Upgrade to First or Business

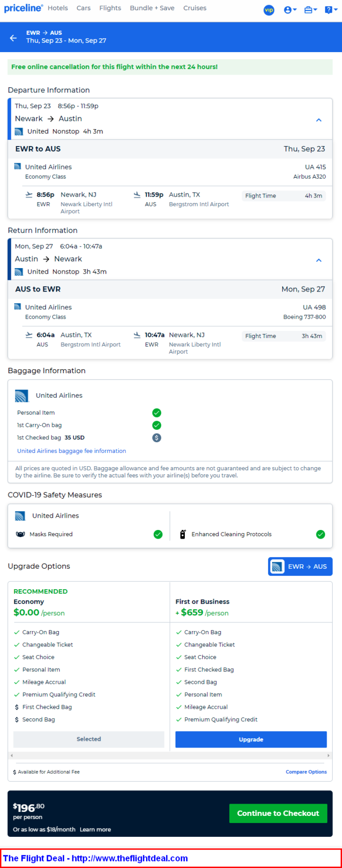(251, 739)
